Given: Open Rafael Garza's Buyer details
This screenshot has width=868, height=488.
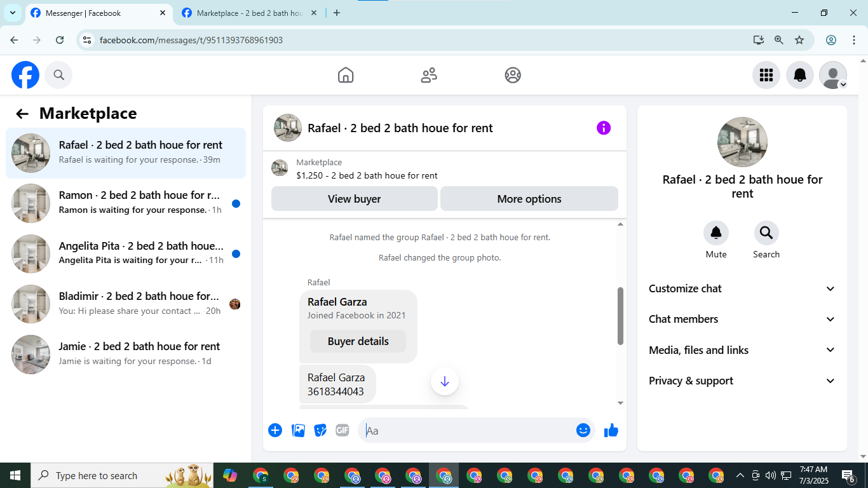Looking at the screenshot, I should 358,341.
